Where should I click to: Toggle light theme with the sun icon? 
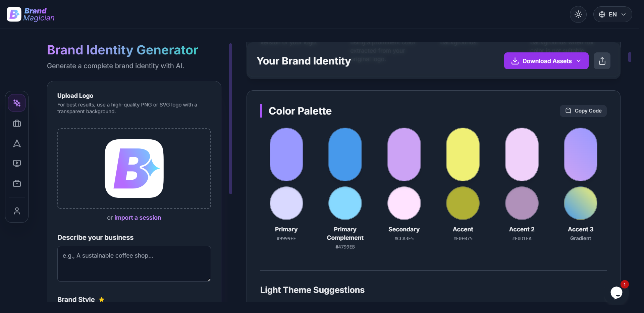click(578, 14)
